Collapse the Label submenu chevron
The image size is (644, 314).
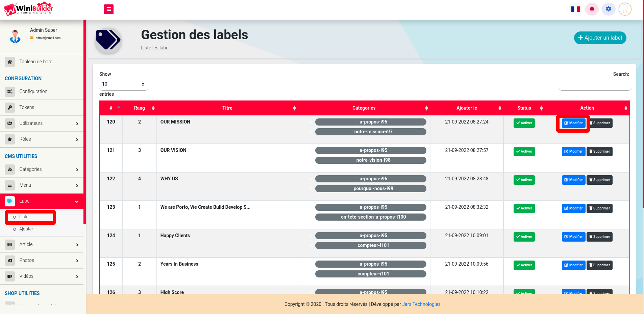[x=77, y=202]
